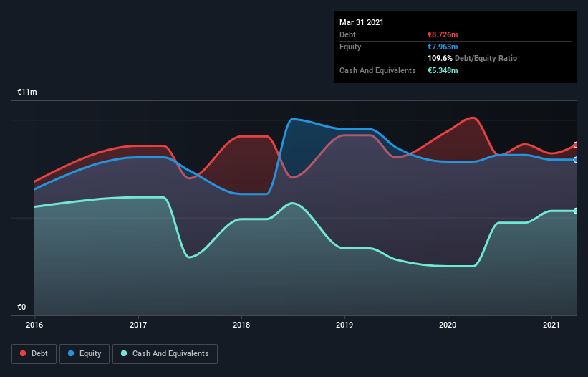Click the €7.963m equity value
Image resolution: width=588 pixels, height=377 pixels.
click(x=443, y=47)
